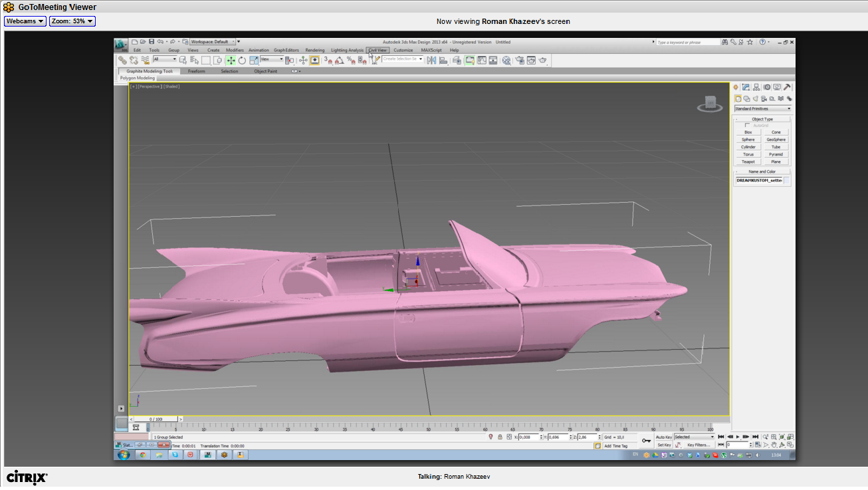This screenshot has width=868, height=490.
Task: Open the selection filter All dropdown
Action: pyautogui.click(x=165, y=59)
